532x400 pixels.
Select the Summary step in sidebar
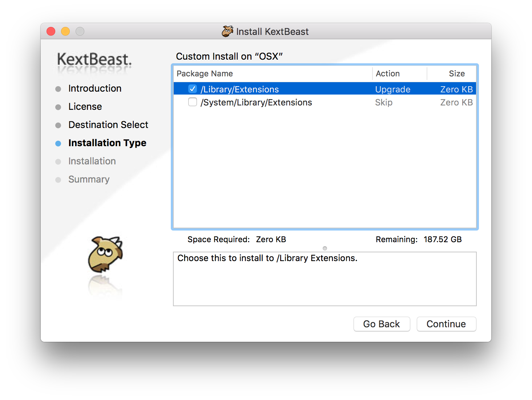tap(89, 179)
